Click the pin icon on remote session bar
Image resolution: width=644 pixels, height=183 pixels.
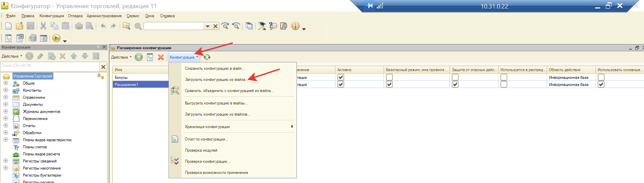click(x=369, y=6)
